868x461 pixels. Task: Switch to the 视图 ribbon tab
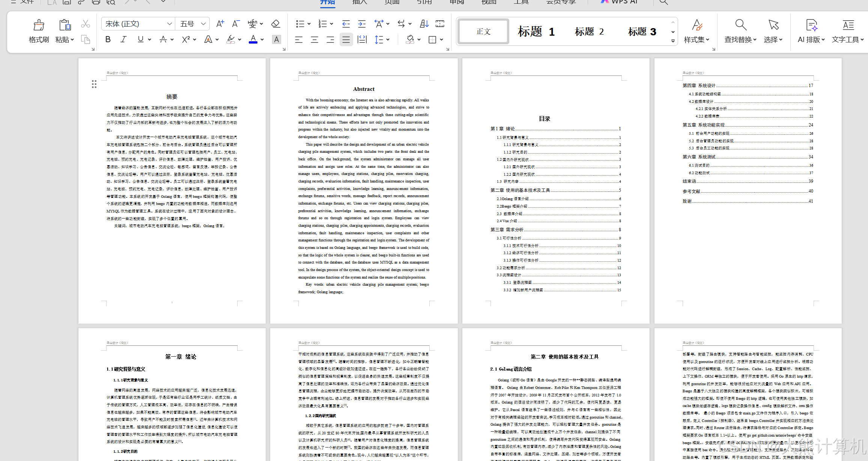click(489, 2)
